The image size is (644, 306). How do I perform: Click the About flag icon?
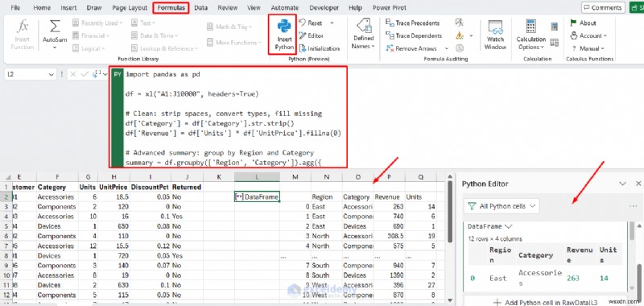coord(573,23)
